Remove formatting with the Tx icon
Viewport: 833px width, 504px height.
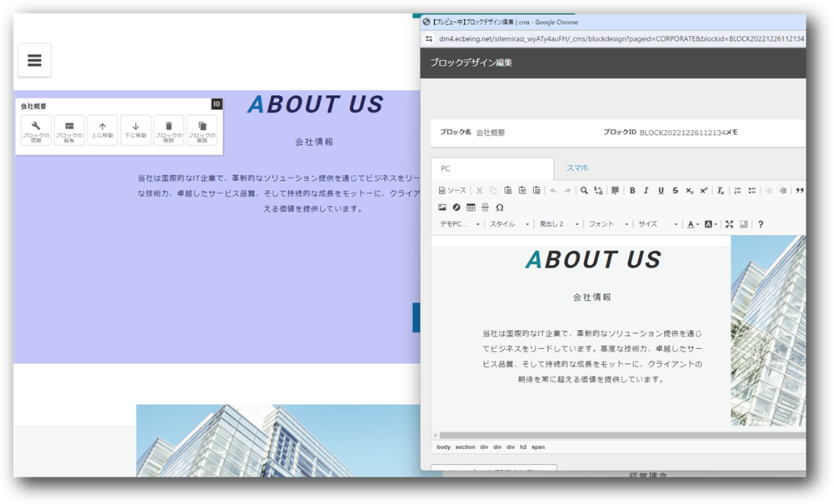pos(721,191)
